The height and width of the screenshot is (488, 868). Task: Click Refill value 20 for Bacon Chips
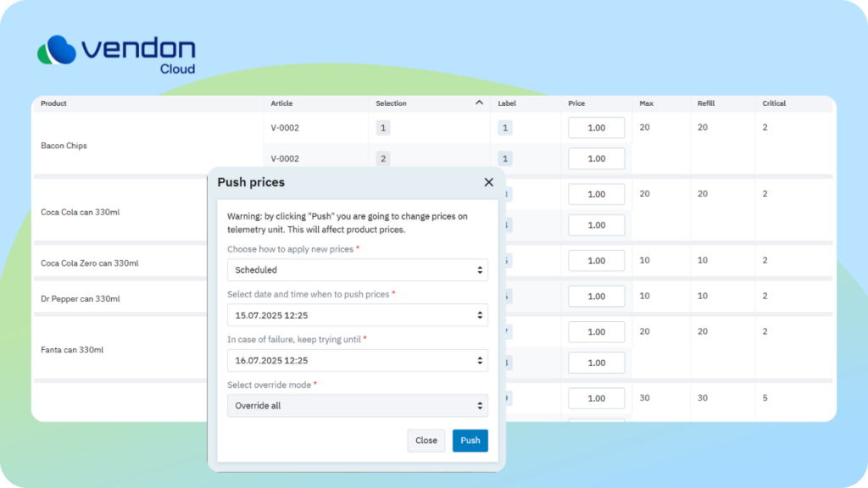coord(703,127)
